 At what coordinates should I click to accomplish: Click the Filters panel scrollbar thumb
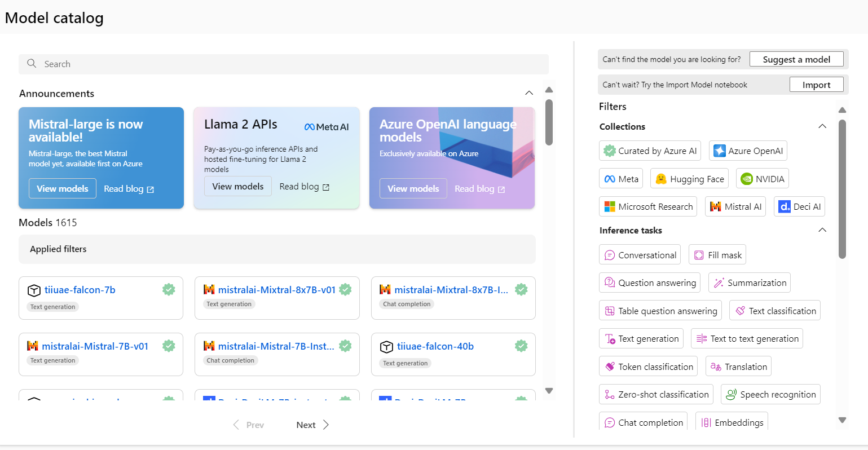[x=843, y=189]
